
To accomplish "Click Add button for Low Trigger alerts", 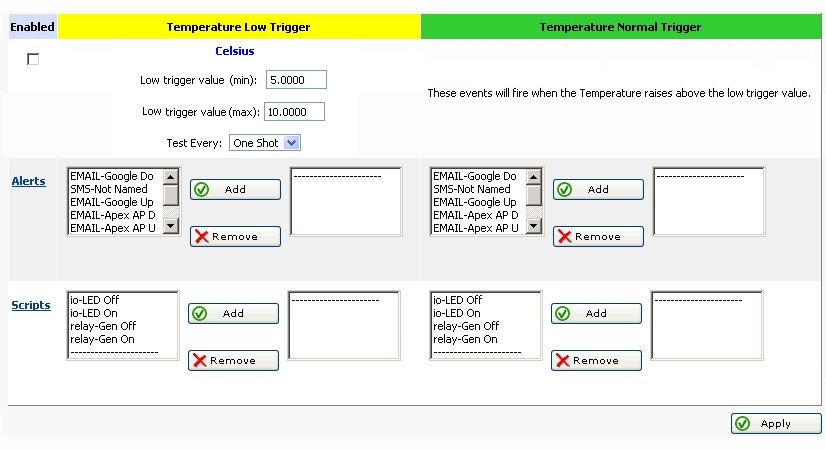I will [235, 189].
